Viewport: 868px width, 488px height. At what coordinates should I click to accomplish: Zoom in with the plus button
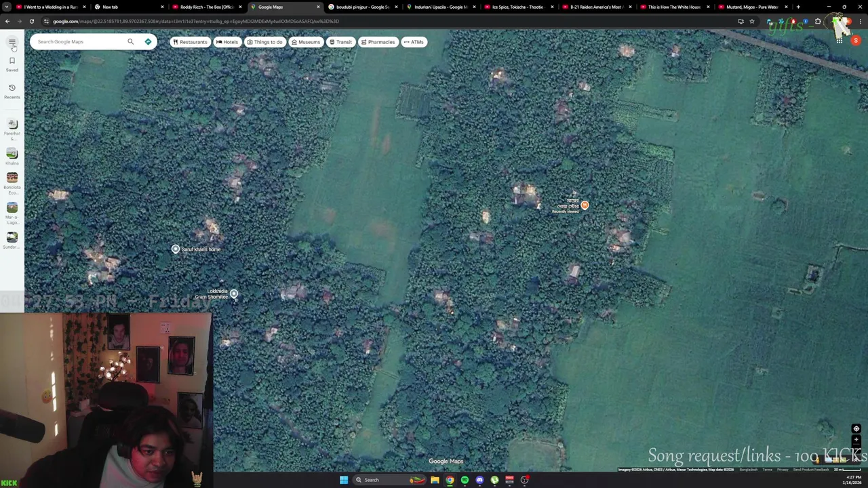(x=856, y=440)
